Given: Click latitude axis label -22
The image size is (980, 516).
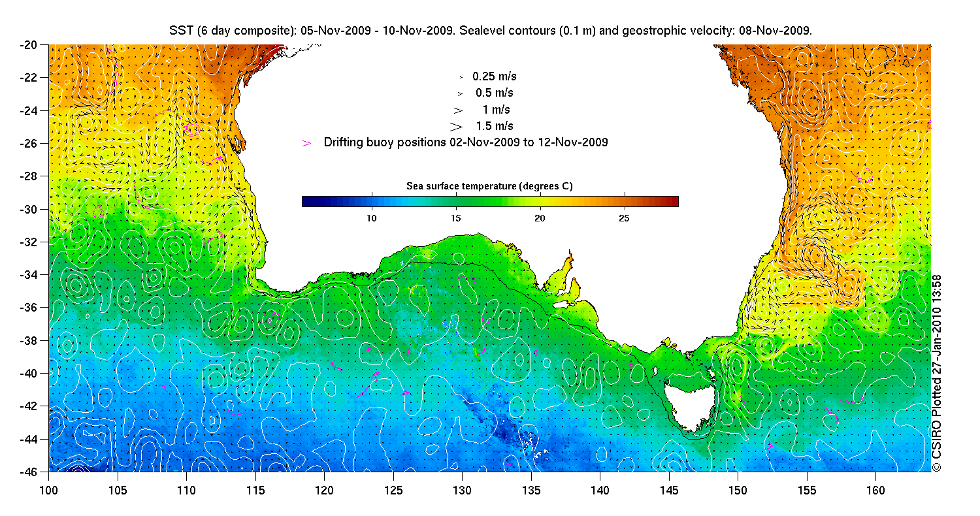Looking at the screenshot, I should pyautogui.click(x=28, y=78).
